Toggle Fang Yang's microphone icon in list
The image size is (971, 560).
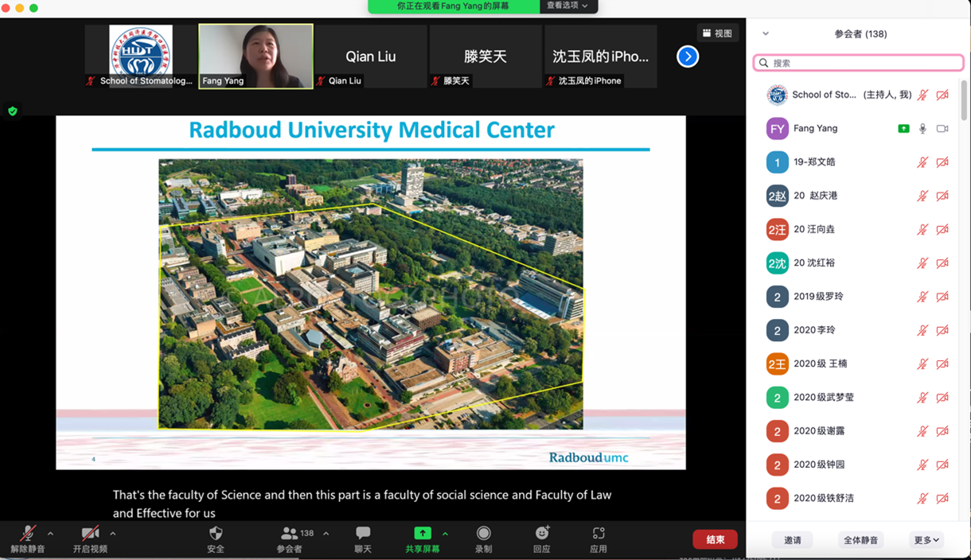922,129
